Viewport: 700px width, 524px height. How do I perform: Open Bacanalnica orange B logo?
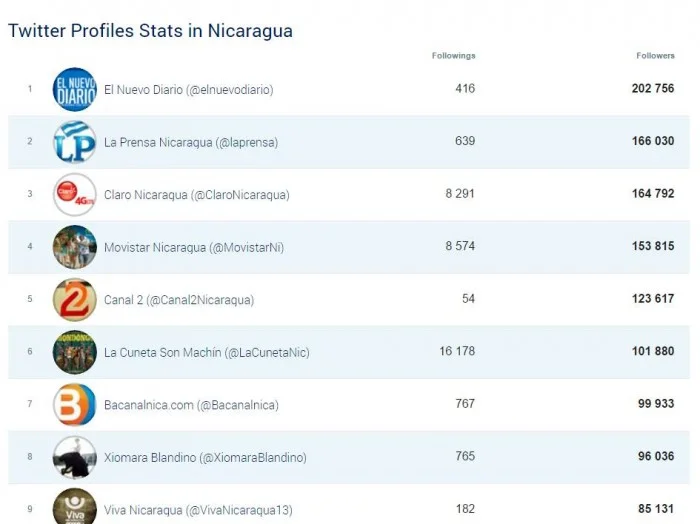point(75,405)
